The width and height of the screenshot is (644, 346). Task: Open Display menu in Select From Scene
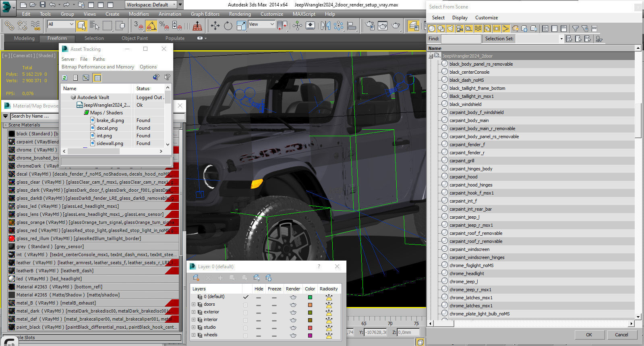[460, 18]
